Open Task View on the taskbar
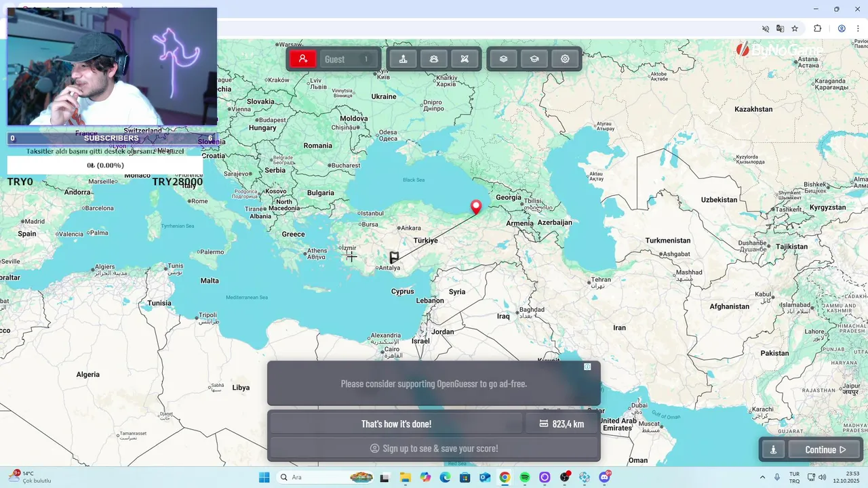 [384, 477]
